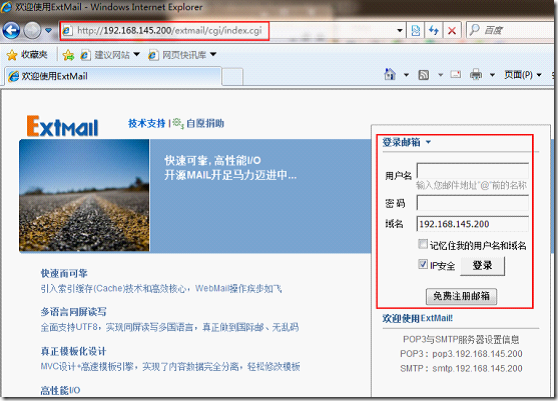Open the recent pages dropdown beside Forward
Image resolution: width=558 pixels, height=401 pixels.
pos(48,31)
